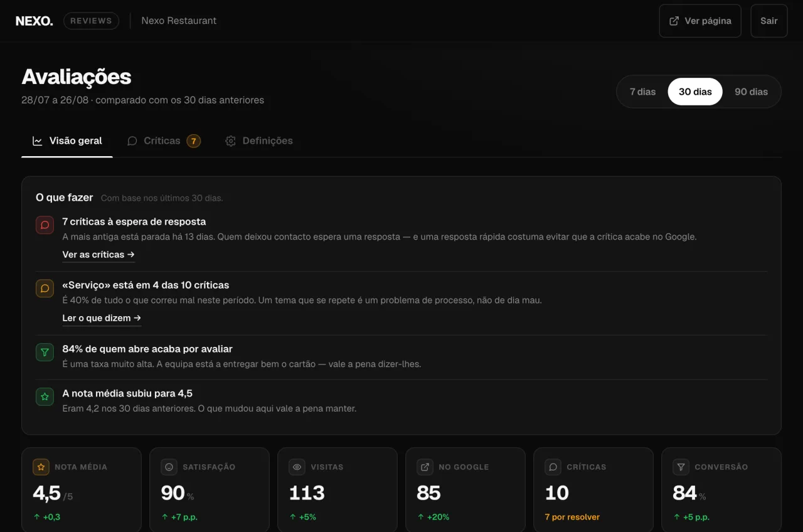The height and width of the screenshot is (532, 803).
Task: Click the +7 p.p. change on Satisfação card
Action: click(179, 517)
